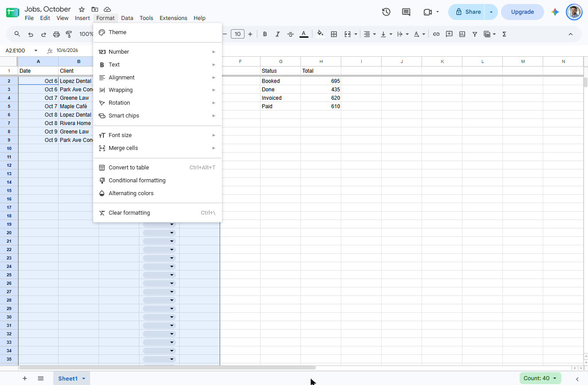
Task: Open the text color picker
Action: pos(304,34)
